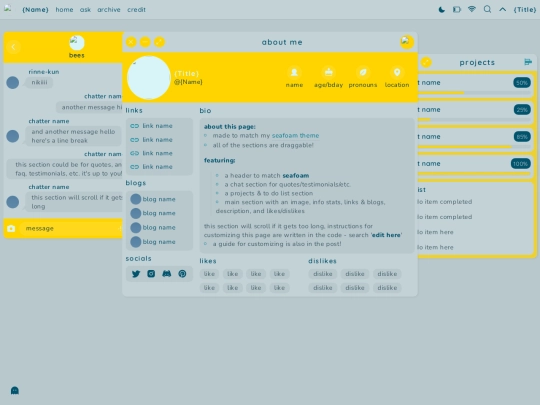
Task: Open the third link name entry
Action: 152,153
